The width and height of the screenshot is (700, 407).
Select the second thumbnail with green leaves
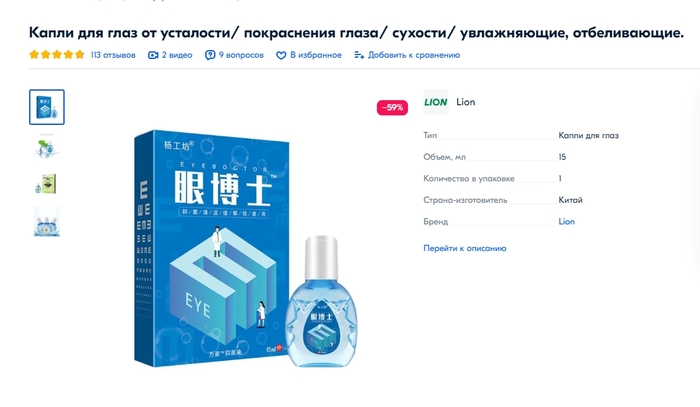[x=46, y=146]
